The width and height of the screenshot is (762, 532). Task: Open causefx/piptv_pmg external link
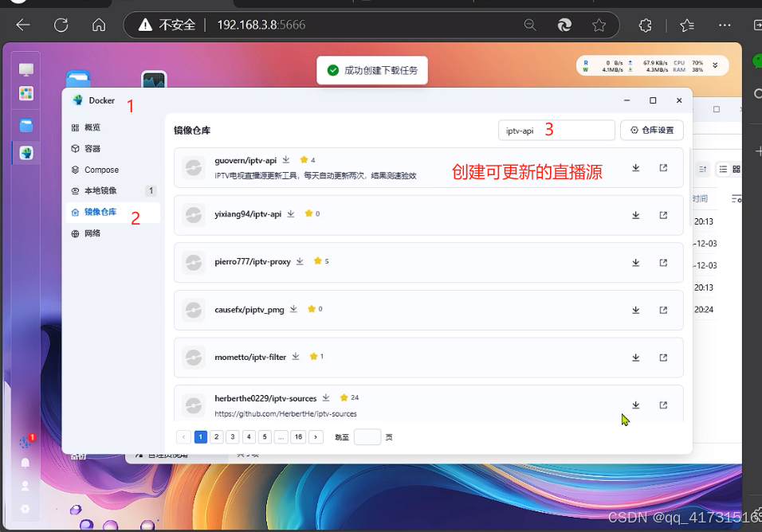tap(663, 310)
